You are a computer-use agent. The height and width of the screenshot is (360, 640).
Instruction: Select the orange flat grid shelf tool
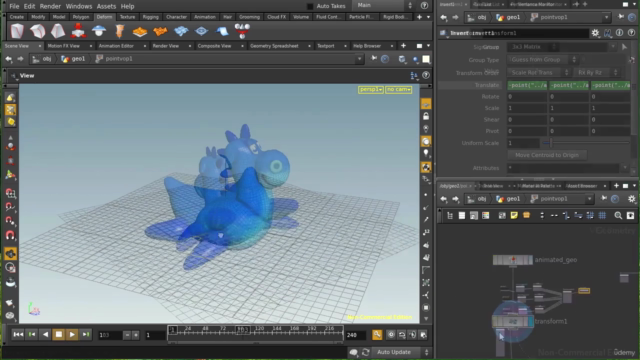[x=140, y=31]
